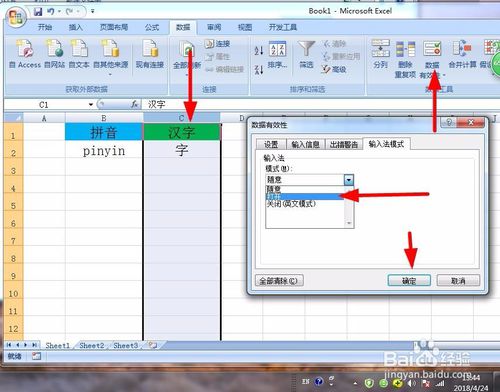Switch to the 页面布局 ribbon tab
Screen dimensions: 500x392
tap(114, 27)
